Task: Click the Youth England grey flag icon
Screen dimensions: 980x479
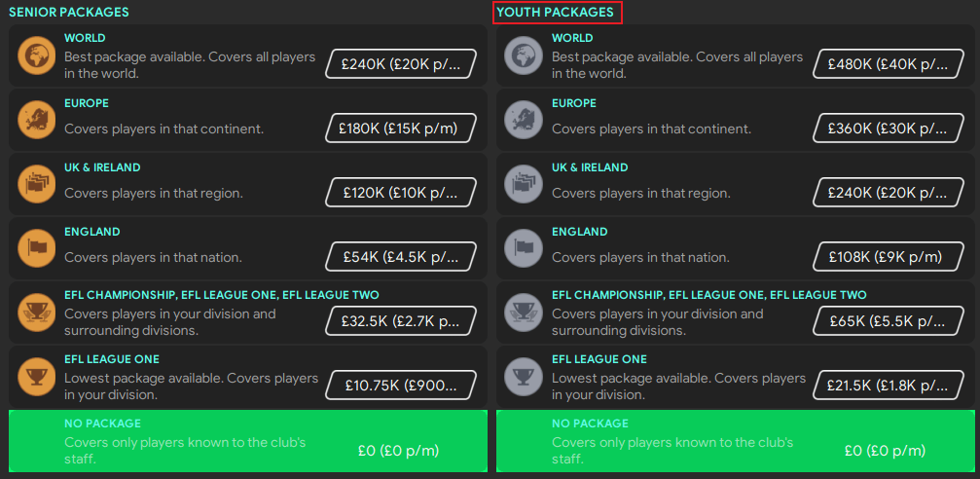Action: (525, 249)
